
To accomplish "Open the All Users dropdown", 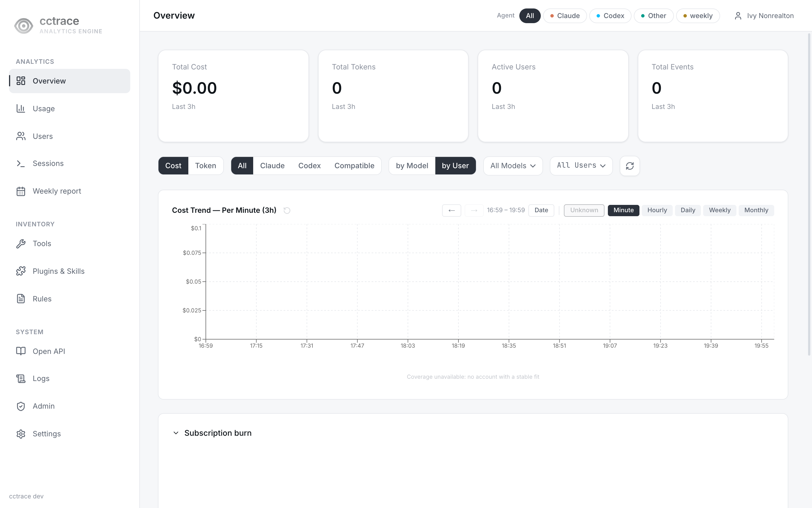I will pyautogui.click(x=581, y=166).
